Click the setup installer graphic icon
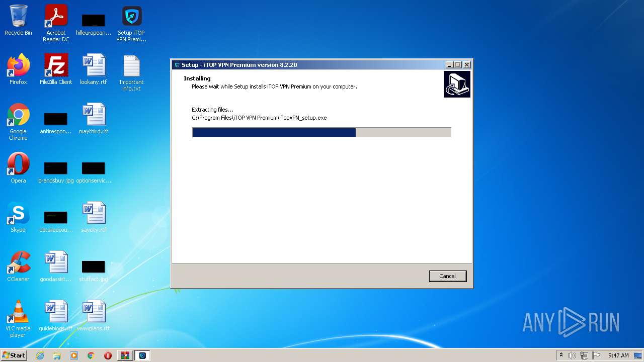 coord(457,84)
